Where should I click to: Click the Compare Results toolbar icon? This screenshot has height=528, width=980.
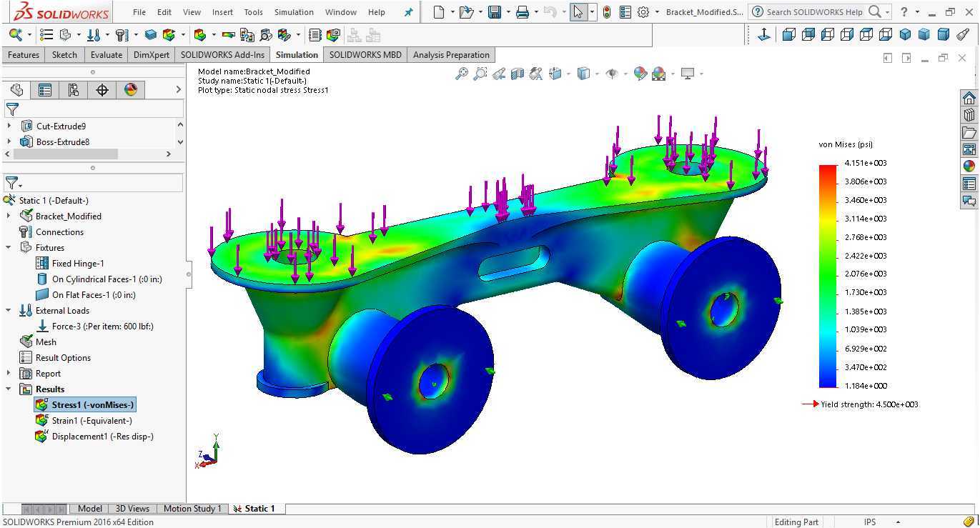point(248,34)
